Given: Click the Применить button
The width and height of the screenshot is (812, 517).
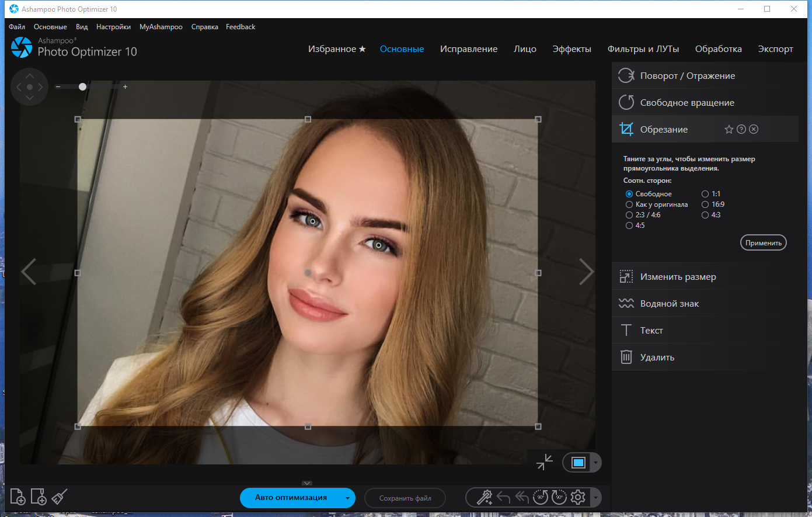Looking at the screenshot, I should (763, 243).
